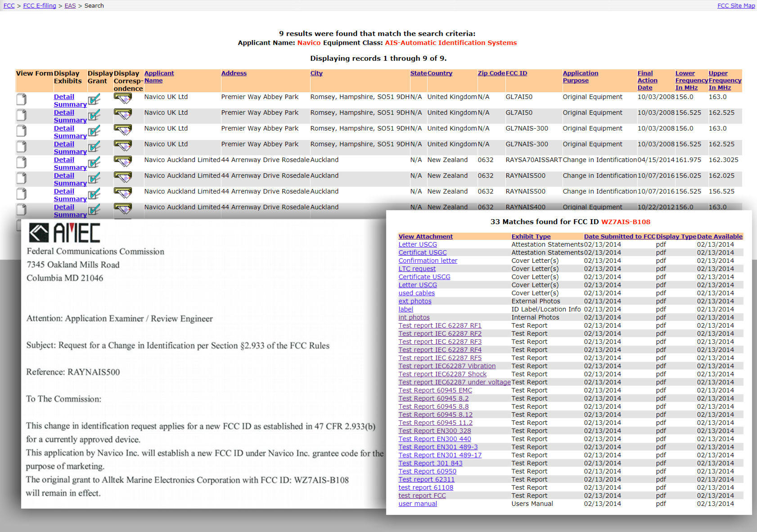Screen dimensions: 757x532
Task: Show correspondence icon for GL7AI50 156.525 row
Action: (x=123, y=114)
